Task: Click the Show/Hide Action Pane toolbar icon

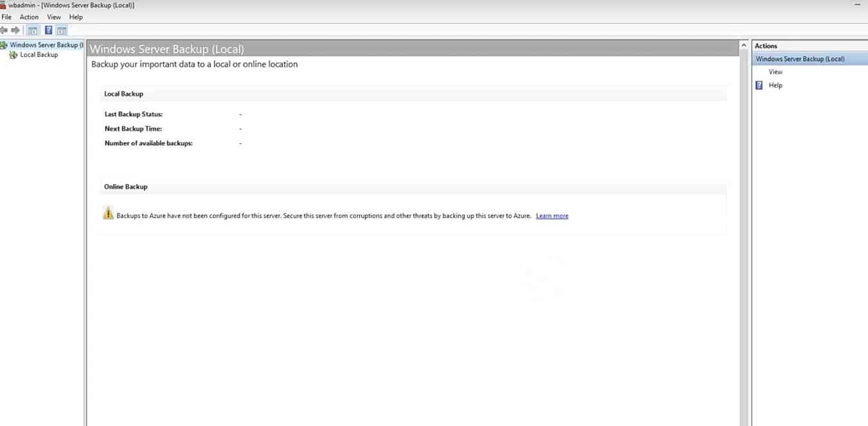Action: tap(61, 29)
